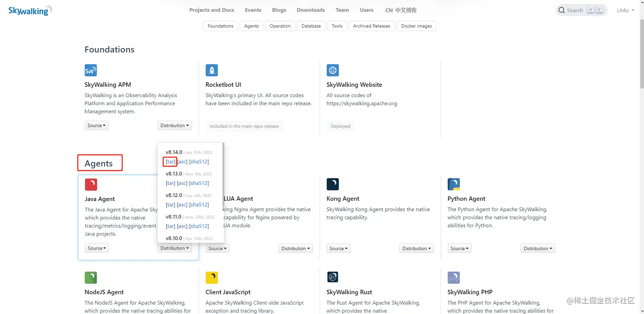
Task: Open Distribution dropdown under Python Agent
Action: (x=538, y=248)
